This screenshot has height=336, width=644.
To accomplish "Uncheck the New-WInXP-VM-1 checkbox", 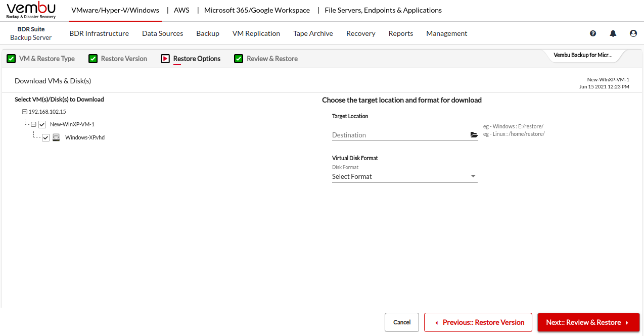I will point(42,124).
